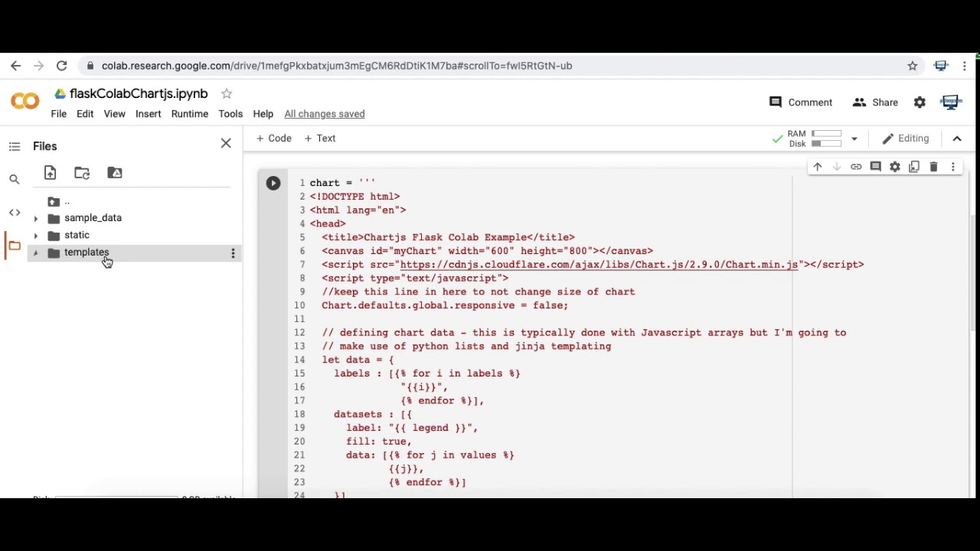Switch Editing mode button

[906, 139]
